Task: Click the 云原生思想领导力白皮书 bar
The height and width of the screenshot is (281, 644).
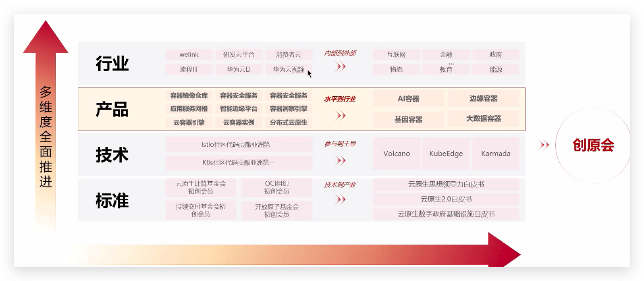Action: tap(446, 184)
